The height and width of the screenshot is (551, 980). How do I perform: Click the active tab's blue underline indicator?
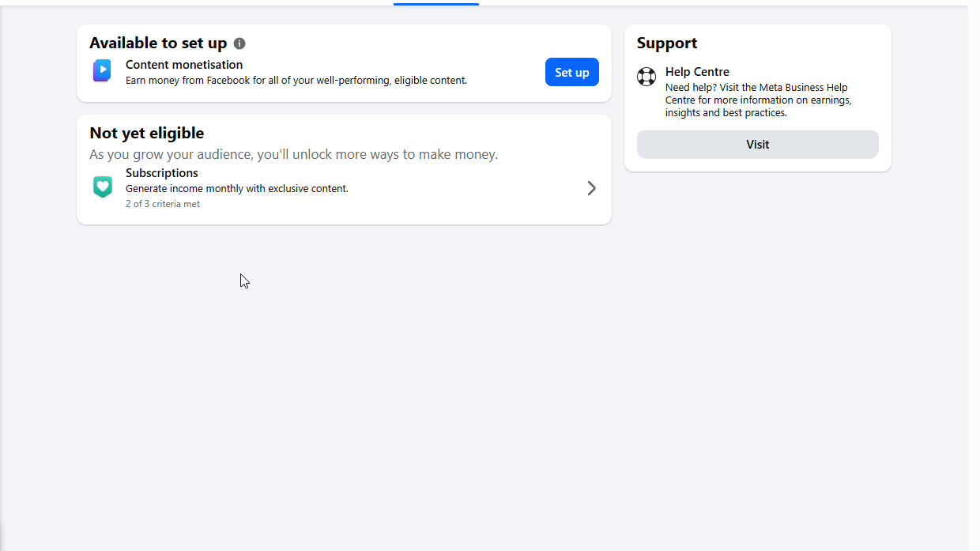[436, 4]
